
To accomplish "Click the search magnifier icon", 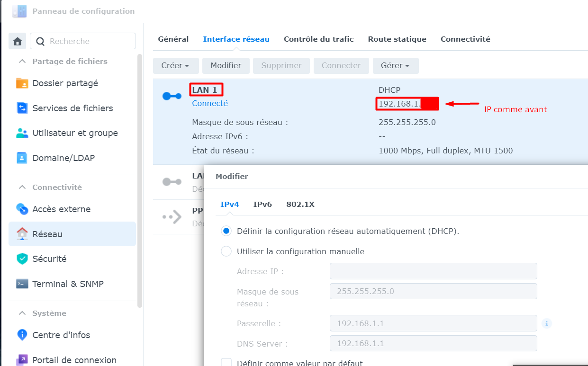I will coord(40,41).
